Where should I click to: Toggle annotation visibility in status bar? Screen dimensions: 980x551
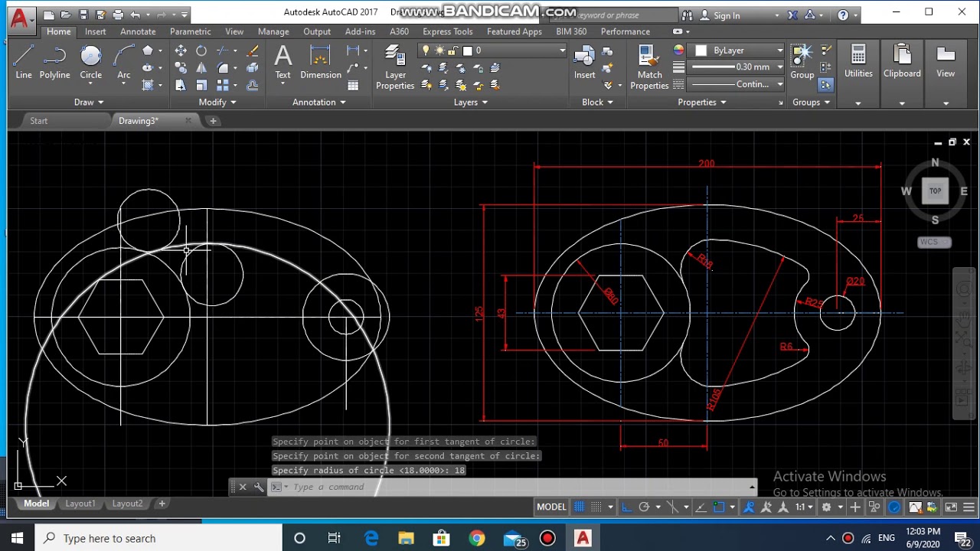[750, 507]
